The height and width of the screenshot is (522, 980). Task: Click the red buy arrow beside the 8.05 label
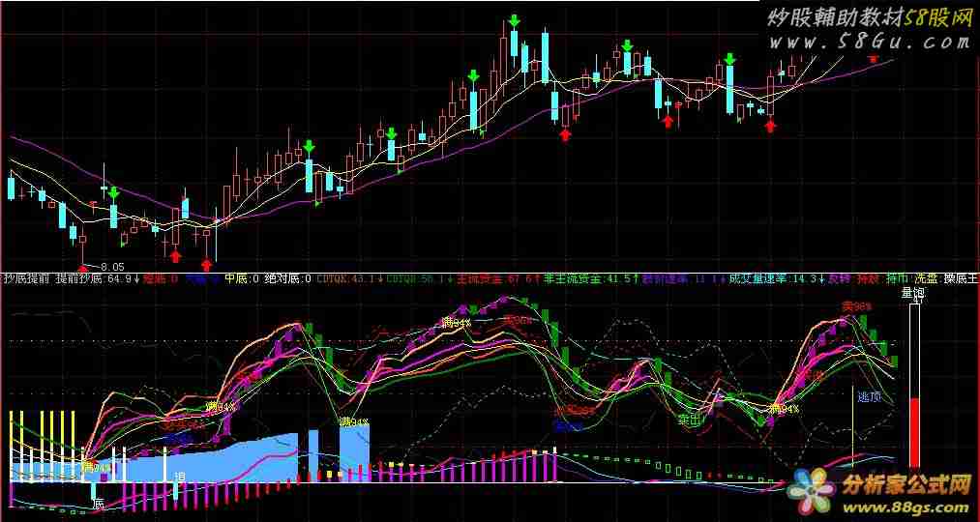tap(82, 269)
